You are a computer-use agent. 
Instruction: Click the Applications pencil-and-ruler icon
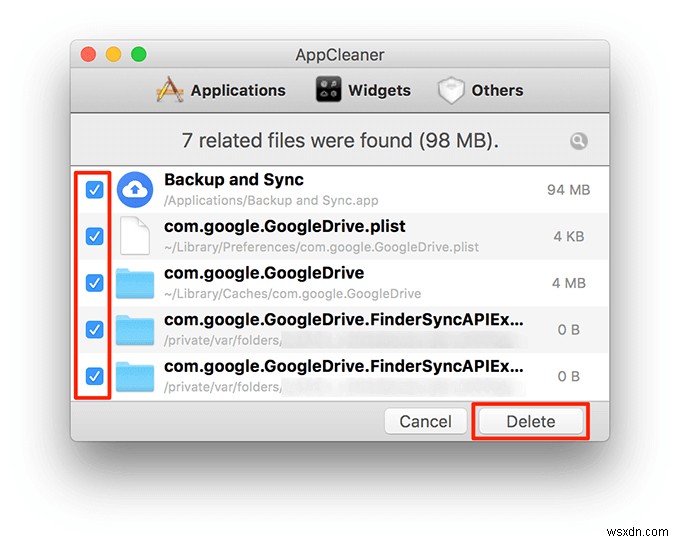coord(170,89)
